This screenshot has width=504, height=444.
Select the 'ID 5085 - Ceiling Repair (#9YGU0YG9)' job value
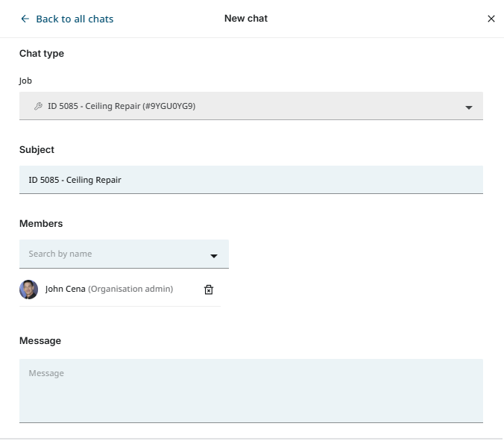click(x=122, y=106)
